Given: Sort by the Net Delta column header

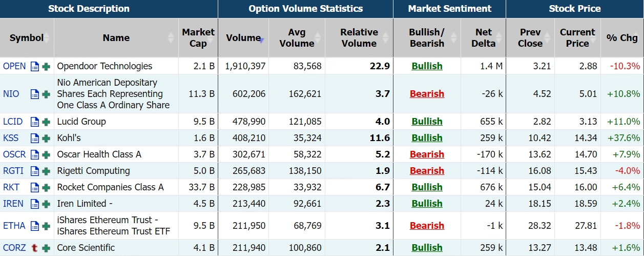Looking at the screenshot, I should pos(483,38).
